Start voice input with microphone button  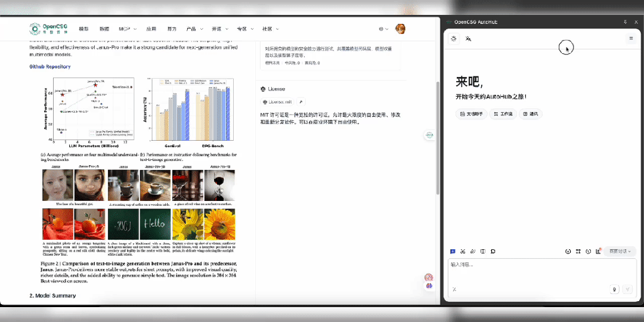coord(614,289)
